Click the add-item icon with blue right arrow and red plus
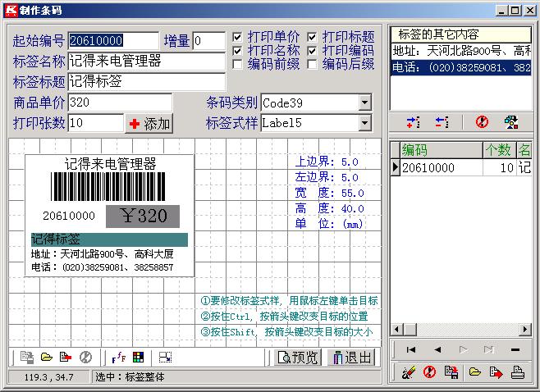Screen dimensions: 540x392 pyautogui.click(x=413, y=122)
